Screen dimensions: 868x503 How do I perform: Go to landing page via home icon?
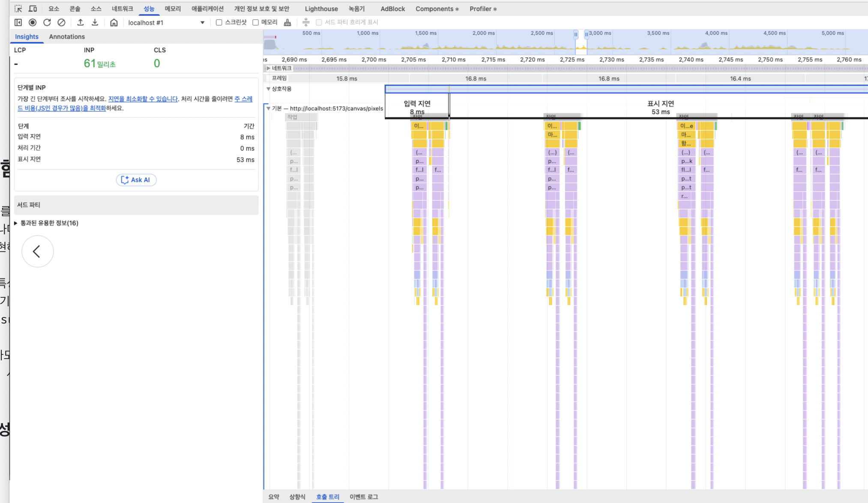pyautogui.click(x=114, y=22)
